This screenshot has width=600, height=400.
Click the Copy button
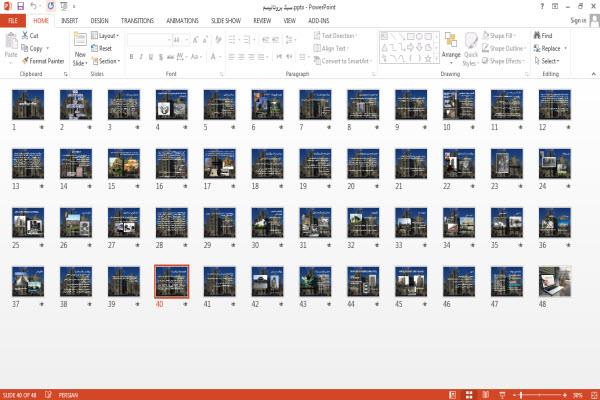[x=34, y=48]
